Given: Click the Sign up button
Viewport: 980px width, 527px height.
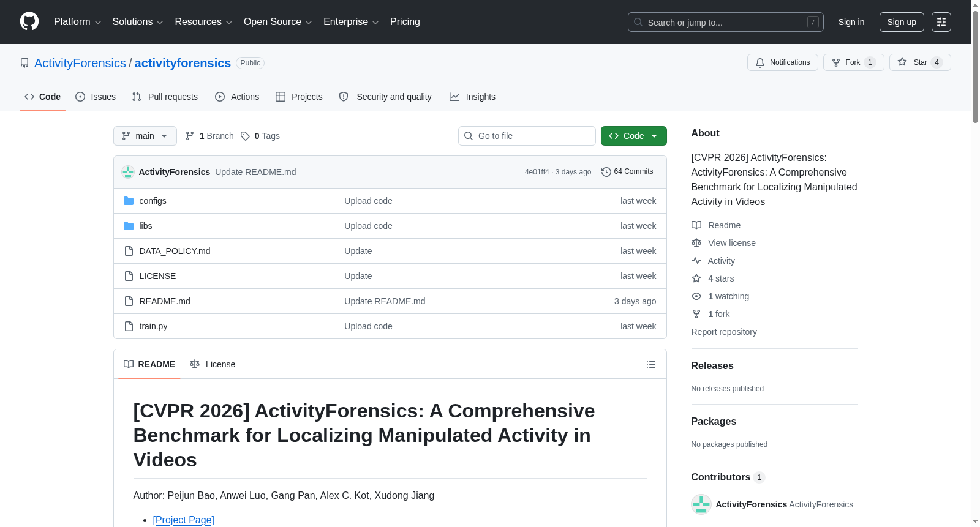Looking at the screenshot, I should pyautogui.click(x=902, y=22).
